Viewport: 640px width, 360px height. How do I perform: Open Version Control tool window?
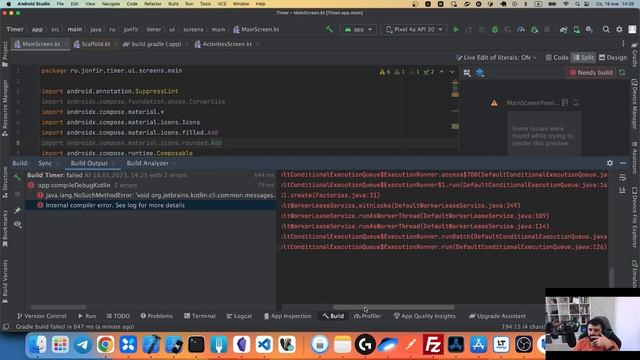coord(42,316)
